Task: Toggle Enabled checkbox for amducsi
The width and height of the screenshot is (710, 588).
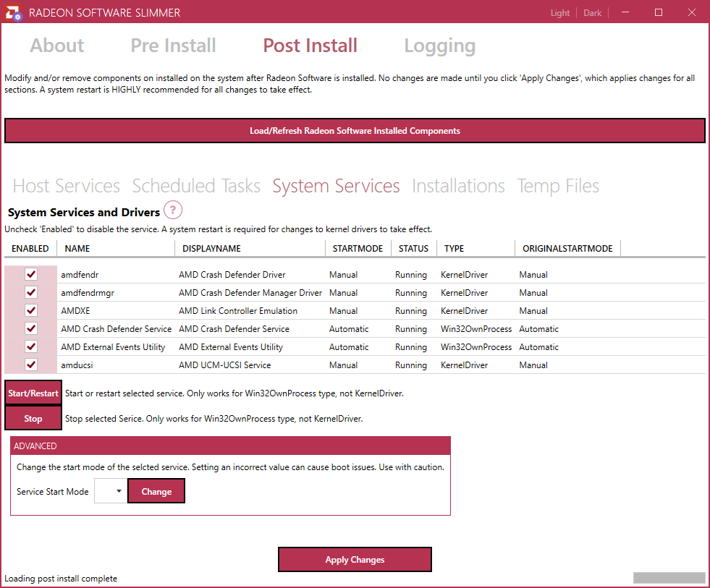Action: tap(31, 365)
